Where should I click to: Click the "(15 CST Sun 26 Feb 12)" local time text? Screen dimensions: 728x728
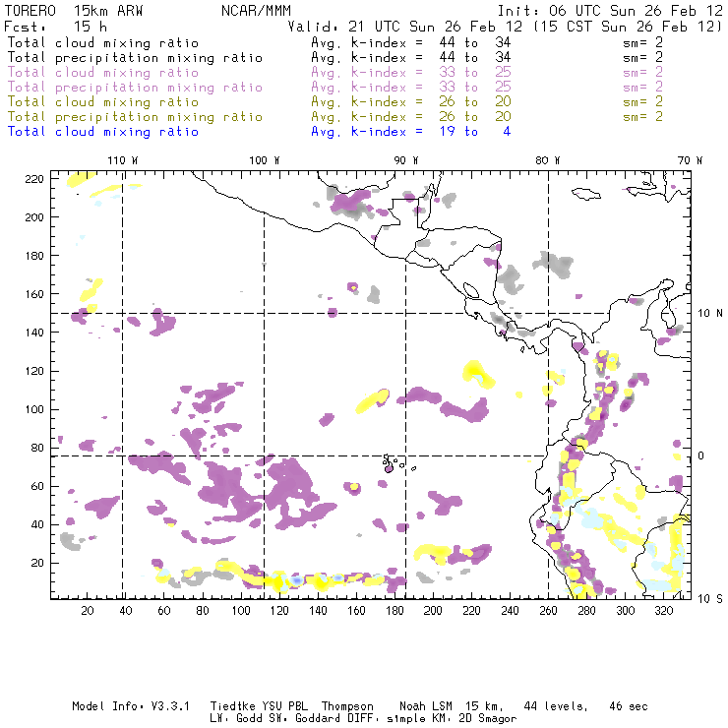pos(628,27)
